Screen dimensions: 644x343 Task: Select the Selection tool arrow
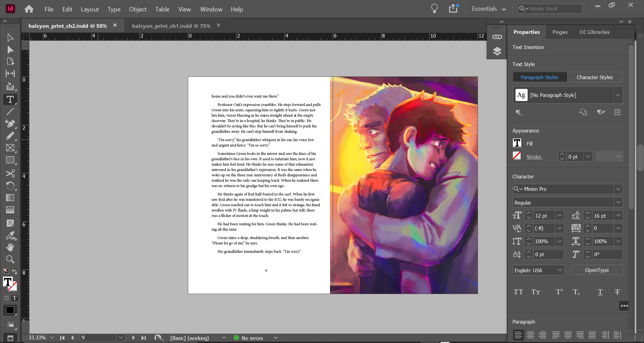coord(10,38)
